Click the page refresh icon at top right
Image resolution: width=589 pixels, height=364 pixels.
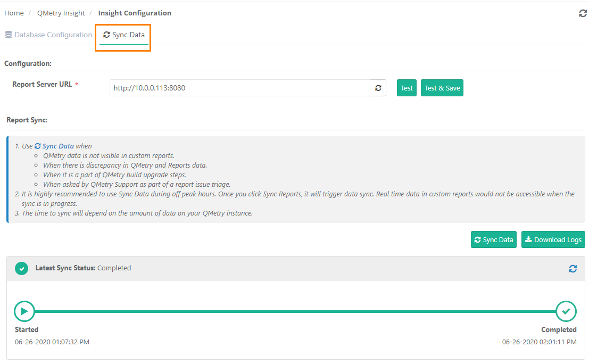pyautogui.click(x=583, y=13)
